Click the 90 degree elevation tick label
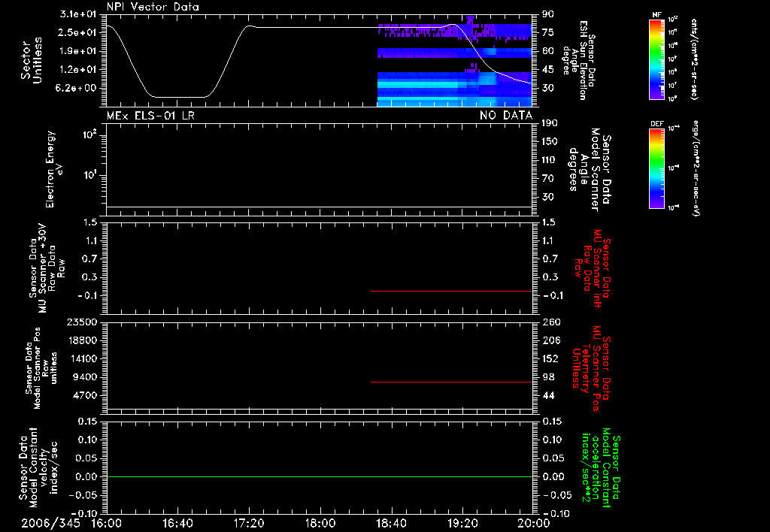Viewport: 770px width, 532px height. coord(547,14)
